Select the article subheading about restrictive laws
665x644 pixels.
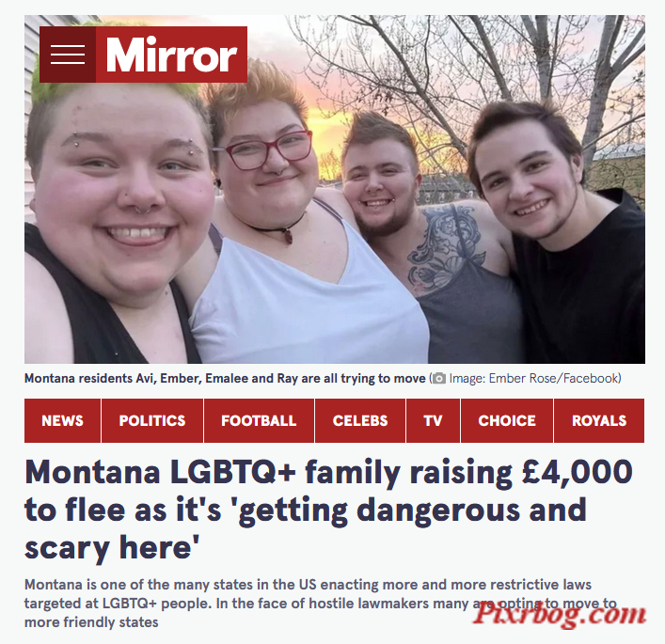click(x=320, y=604)
